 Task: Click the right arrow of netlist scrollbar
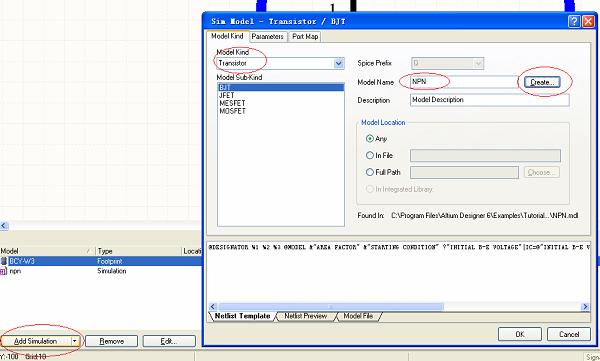point(585,307)
